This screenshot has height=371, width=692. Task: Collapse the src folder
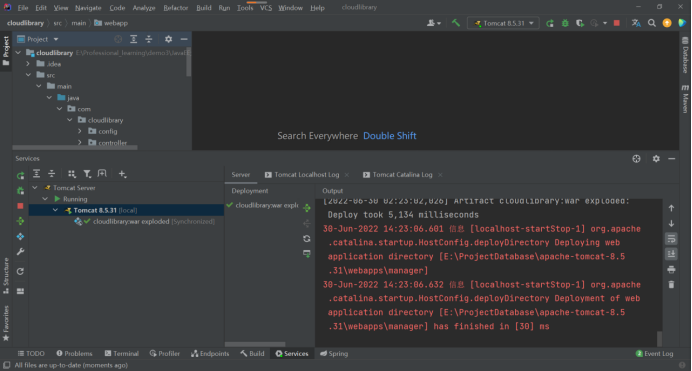[x=28, y=75]
